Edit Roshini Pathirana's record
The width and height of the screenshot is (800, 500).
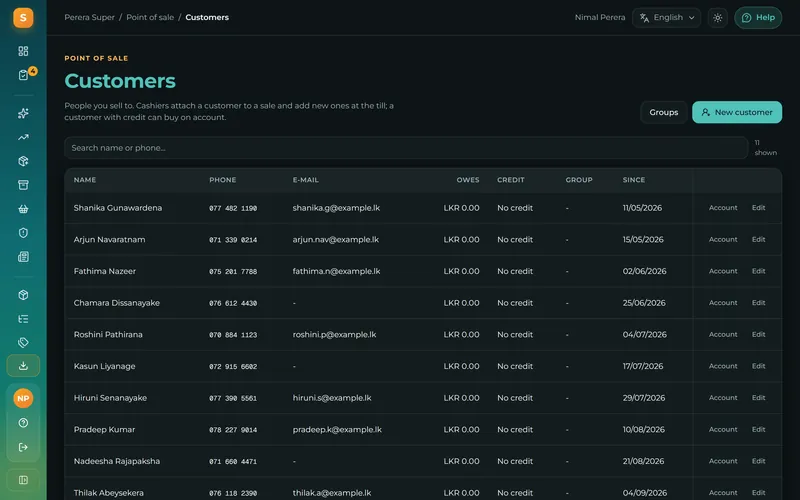[759, 334]
